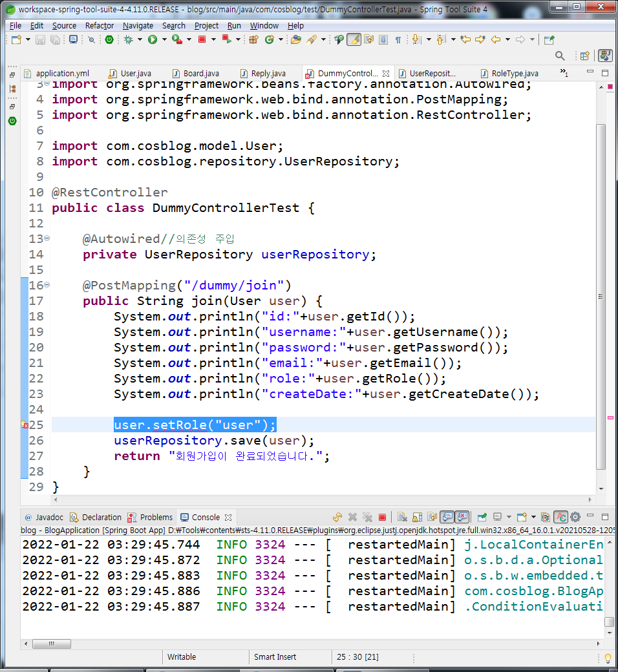Screen dimensions: 618x672
Task: Click the Last Edit Location icon
Action: pos(465,40)
